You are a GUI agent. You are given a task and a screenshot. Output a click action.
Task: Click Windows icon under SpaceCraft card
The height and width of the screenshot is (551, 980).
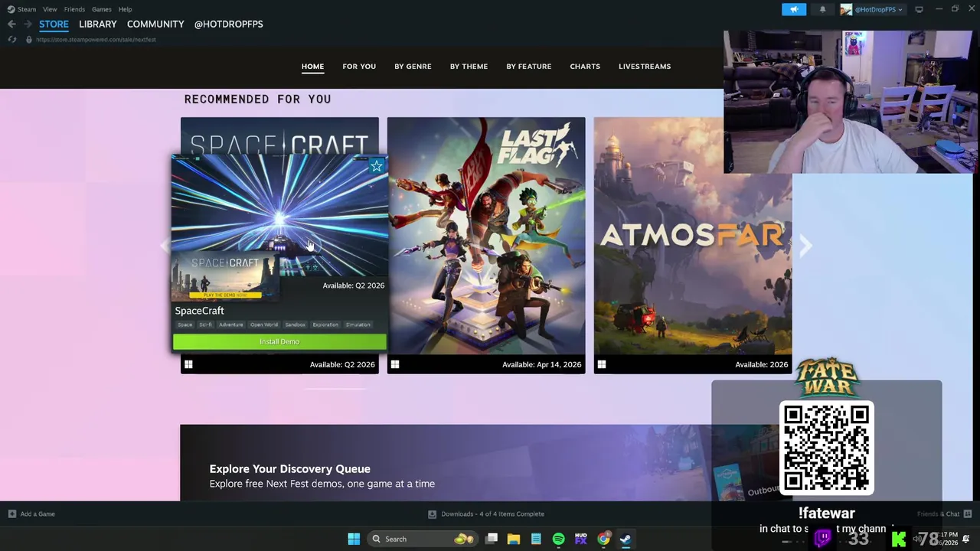188,365
